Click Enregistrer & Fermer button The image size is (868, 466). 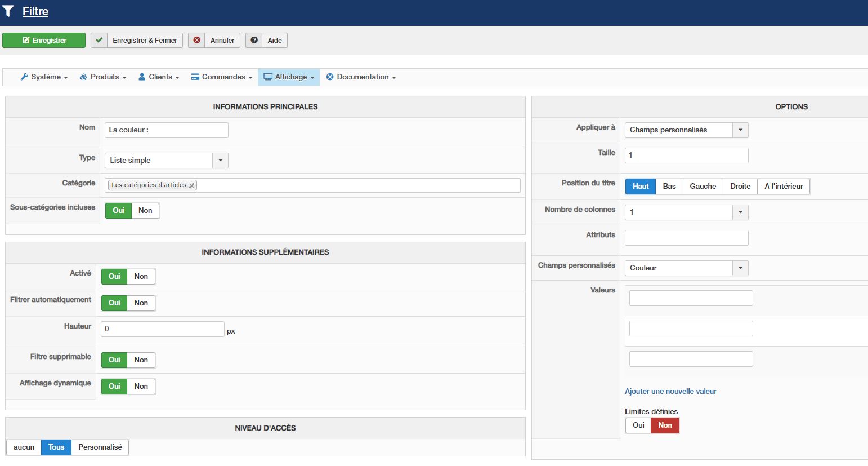[137, 41]
